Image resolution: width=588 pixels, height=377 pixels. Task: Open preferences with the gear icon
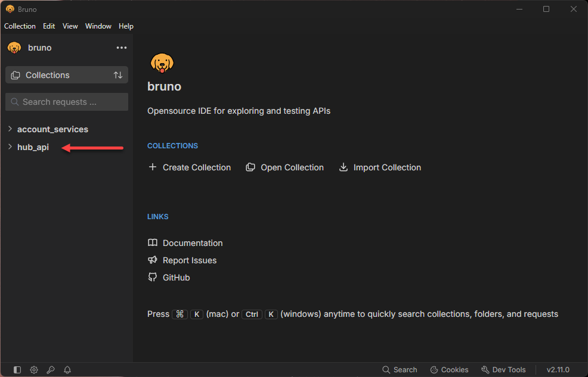pyautogui.click(x=34, y=370)
